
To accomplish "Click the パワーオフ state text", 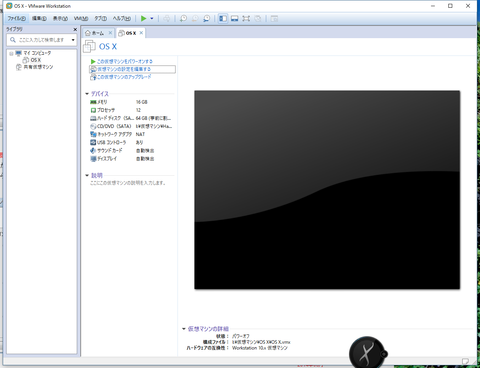I will click(241, 336).
